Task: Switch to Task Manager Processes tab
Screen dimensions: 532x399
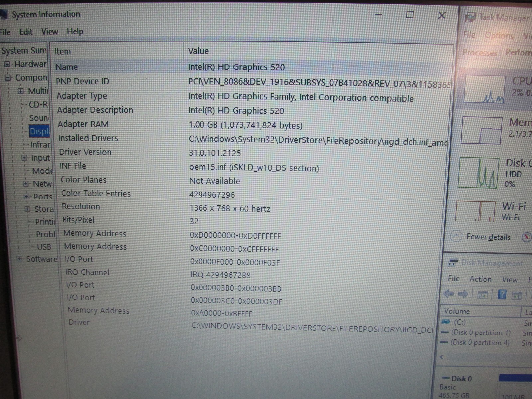Action: [x=479, y=52]
